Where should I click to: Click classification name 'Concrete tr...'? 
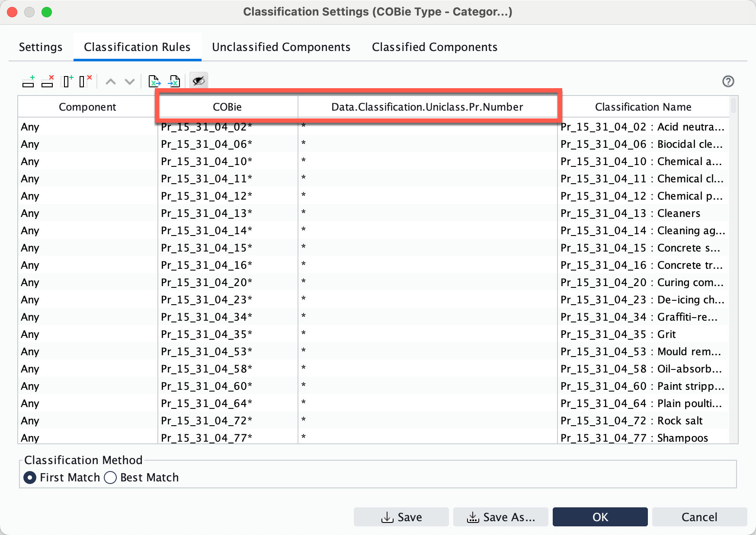point(644,265)
